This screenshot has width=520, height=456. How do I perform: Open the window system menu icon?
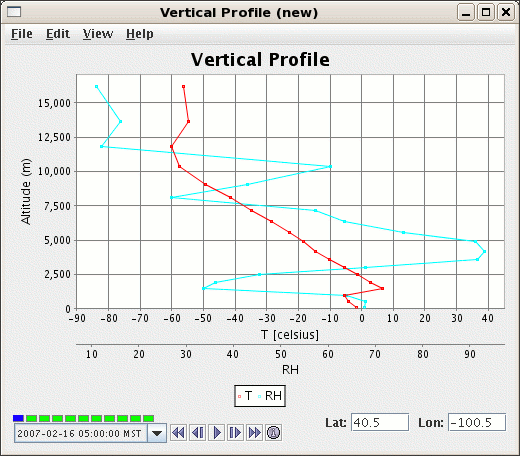coord(14,12)
